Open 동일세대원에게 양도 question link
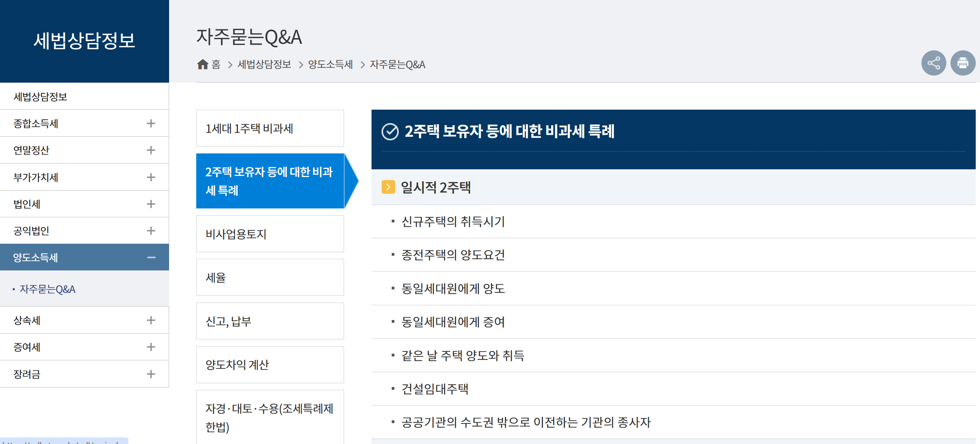Viewport: 980px width, 444px height. click(x=453, y=289)
